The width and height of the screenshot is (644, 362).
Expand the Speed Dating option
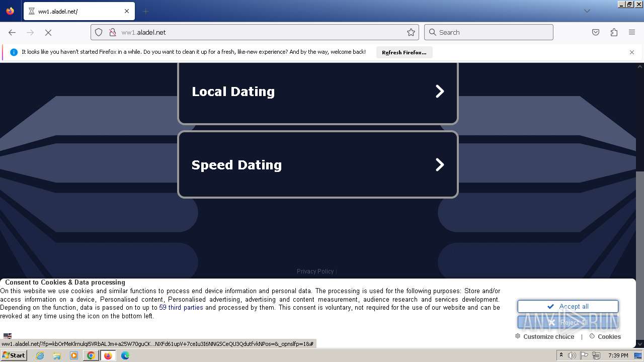pos(318,165)
